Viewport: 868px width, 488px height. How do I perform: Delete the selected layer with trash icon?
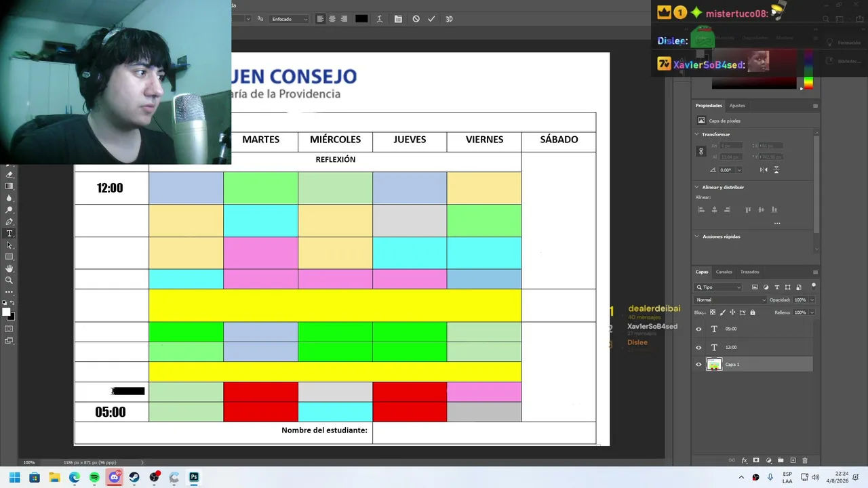coord(805,461)
